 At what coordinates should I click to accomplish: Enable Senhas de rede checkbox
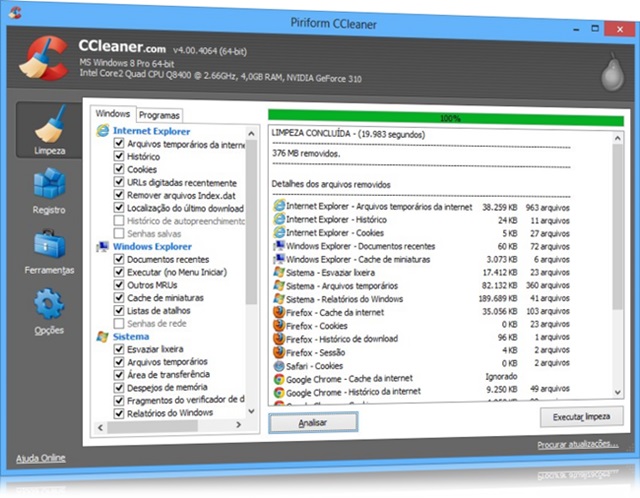(119, 323)
